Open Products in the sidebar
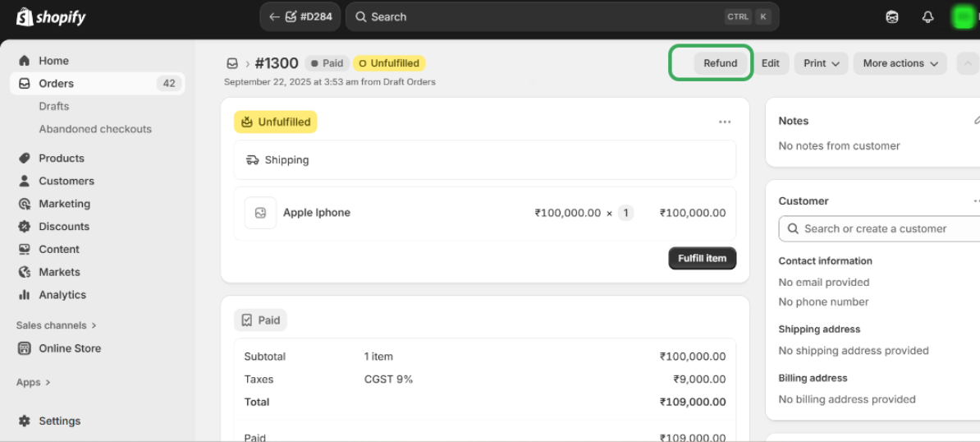The height and width of the screenshot is (442, 980). click(x=61, y=158)
